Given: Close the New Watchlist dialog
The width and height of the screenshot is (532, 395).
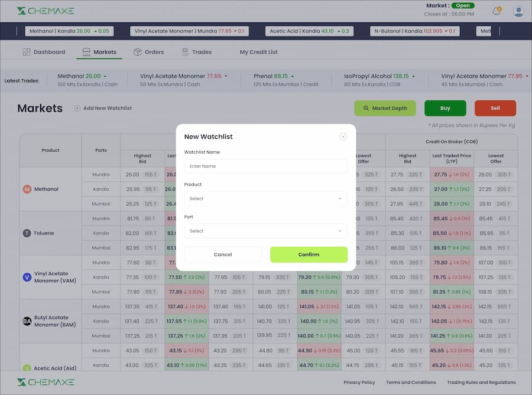Looking at the screenshot, I should coord(343,136).
